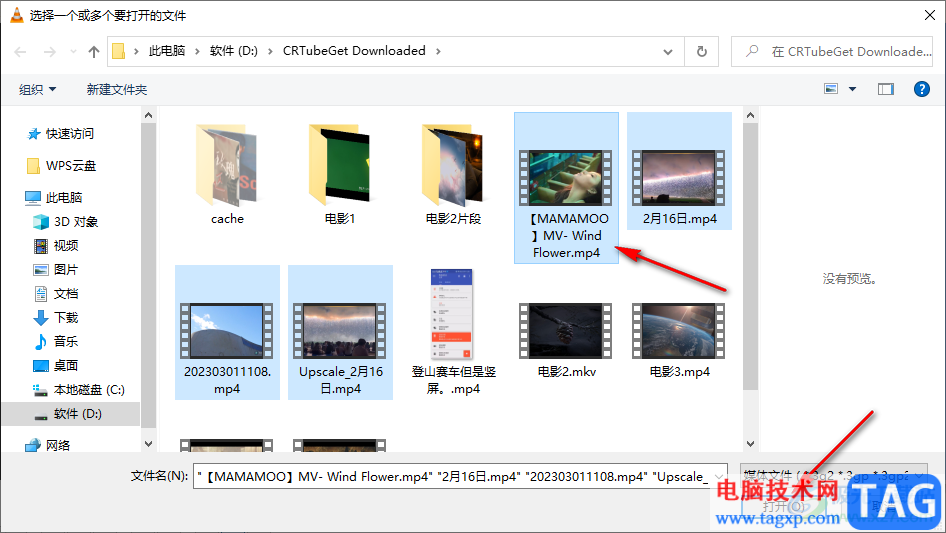Open recent locations dropdown arrow
This screenshot has width=946, height=533.
[x=73, y=52]
